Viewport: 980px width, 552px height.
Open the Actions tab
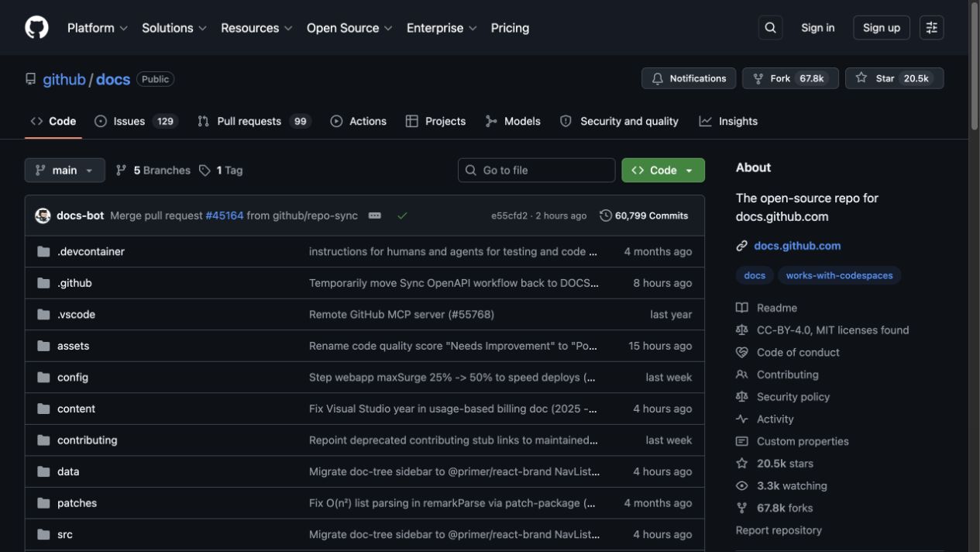coord(359,121)
